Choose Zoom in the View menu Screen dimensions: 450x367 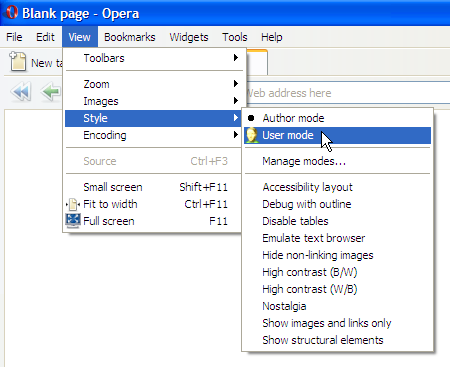click(x=153, y=84)
